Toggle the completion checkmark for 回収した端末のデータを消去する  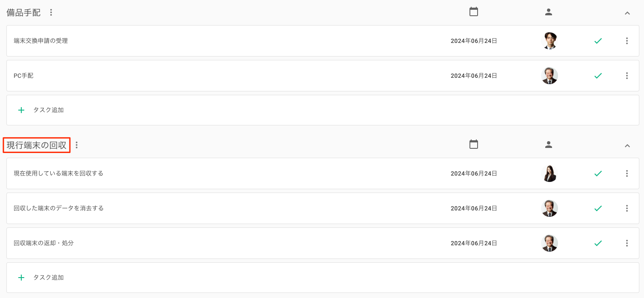click(598, 208)
